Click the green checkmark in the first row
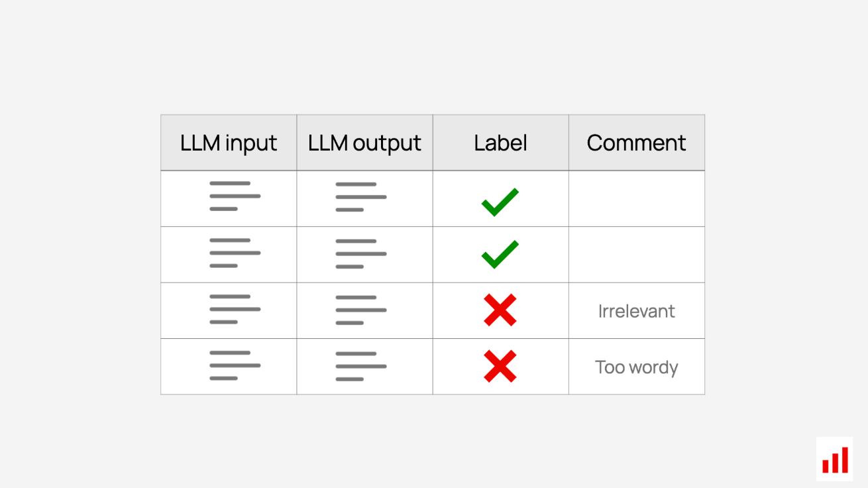 point(500,202)
